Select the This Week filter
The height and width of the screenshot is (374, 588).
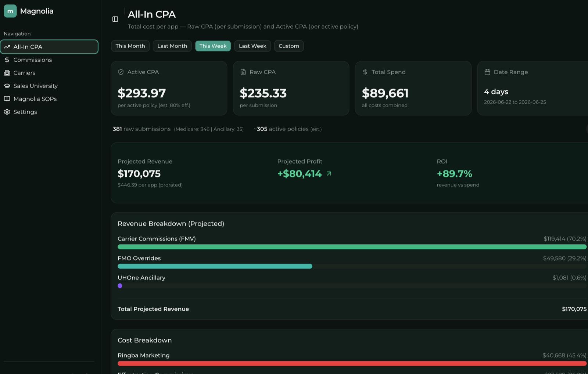coord(213,46)
